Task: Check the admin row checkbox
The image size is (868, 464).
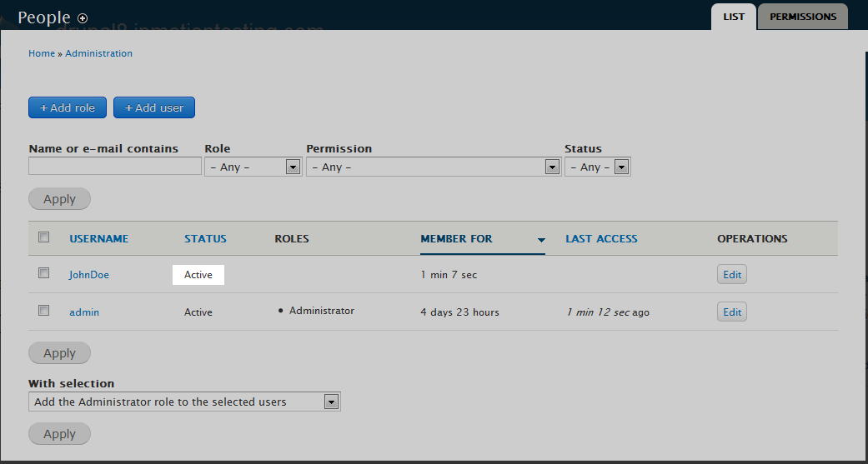Action: coord(43,311)
